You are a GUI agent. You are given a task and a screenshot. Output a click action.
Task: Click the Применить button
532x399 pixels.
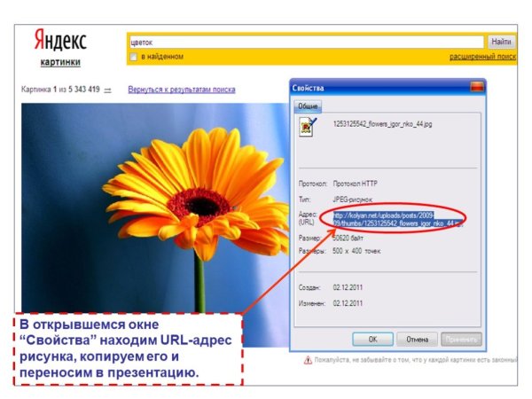[x=460, y=339]
